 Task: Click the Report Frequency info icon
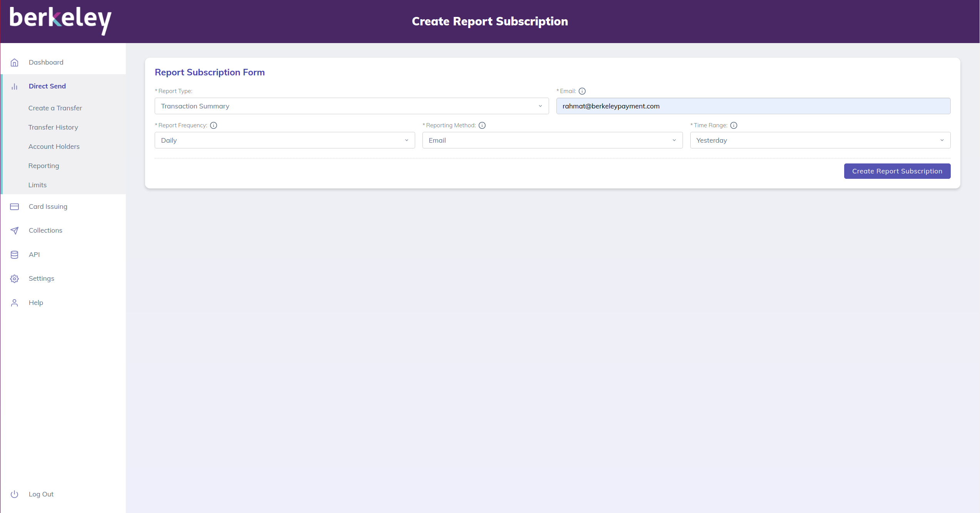pyautogui.click(x=214, y=125)
